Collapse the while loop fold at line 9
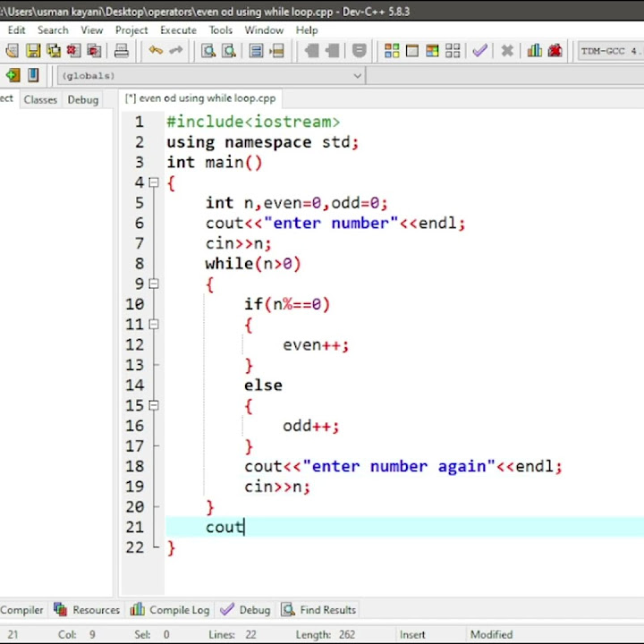Screen dimensions: 644x644 pyautogui.click(x=154, y=284)
